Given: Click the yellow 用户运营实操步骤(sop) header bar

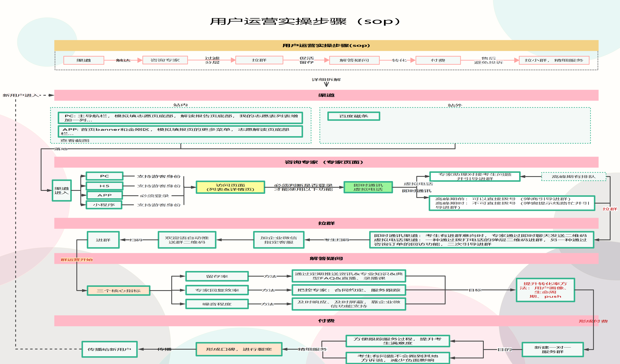Looking at the screenshot, I should click(326, 45).
